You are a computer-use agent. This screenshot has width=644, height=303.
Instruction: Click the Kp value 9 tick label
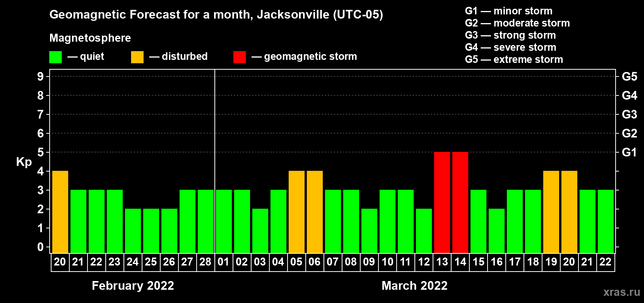coord(41,77)
